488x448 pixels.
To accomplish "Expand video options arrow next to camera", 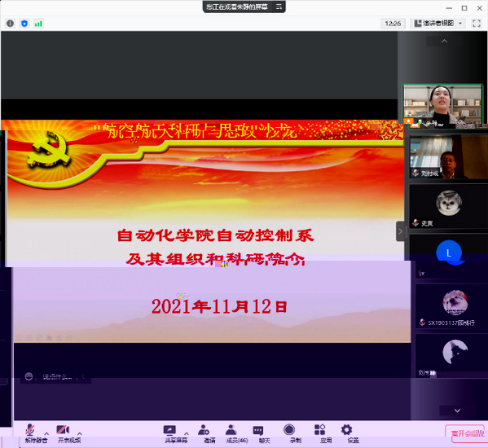I will pos(80,433).
